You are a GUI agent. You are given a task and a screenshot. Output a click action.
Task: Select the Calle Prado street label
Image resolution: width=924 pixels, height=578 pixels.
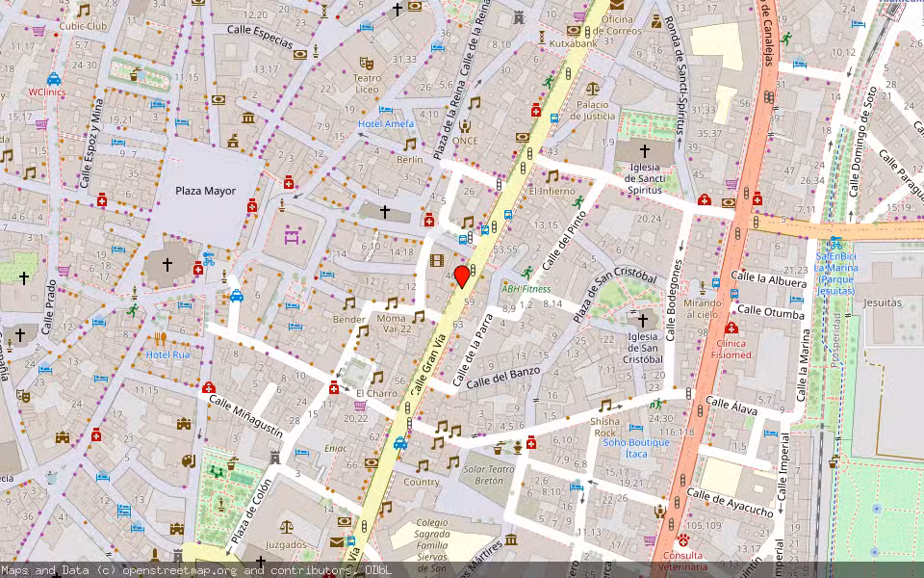click(49, 306)
